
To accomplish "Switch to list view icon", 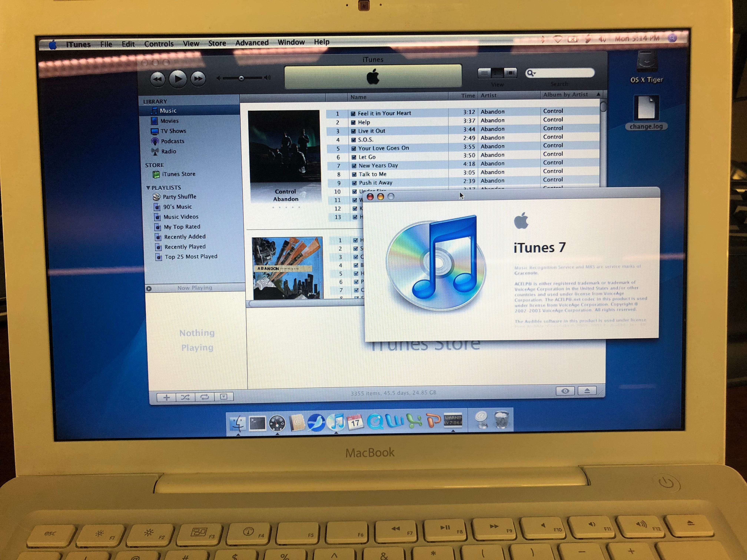I will coord(484,73).
